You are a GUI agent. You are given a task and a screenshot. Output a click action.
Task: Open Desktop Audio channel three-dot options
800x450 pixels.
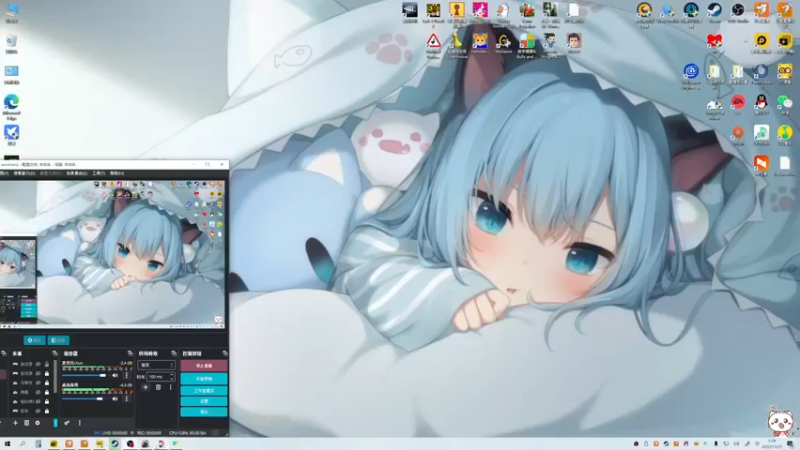[x=127, y=398]
